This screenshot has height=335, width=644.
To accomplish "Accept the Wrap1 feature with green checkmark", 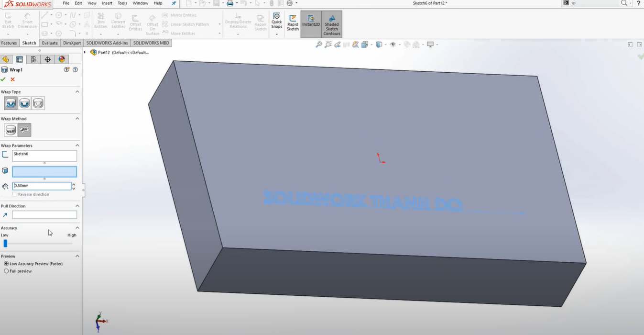I will tap(3, 79).
